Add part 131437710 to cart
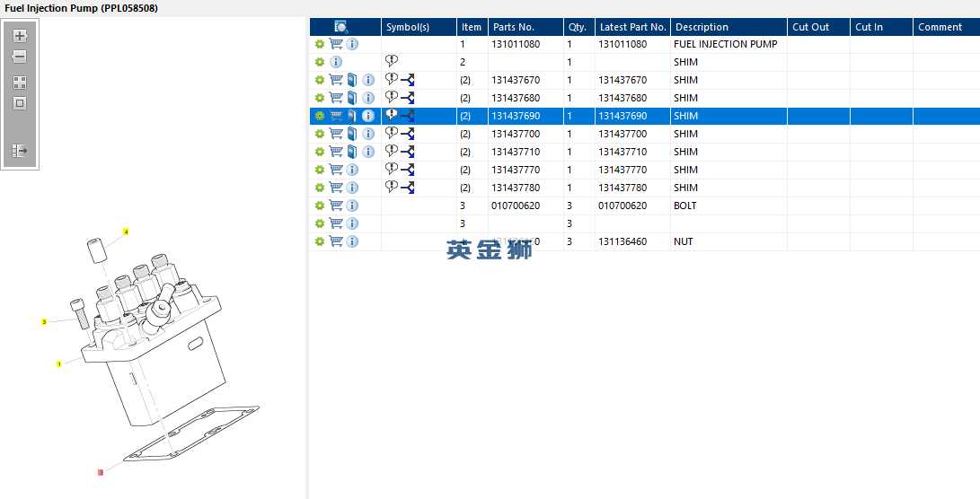The height and width of the screenshot is (499, 980). (336, 152)
